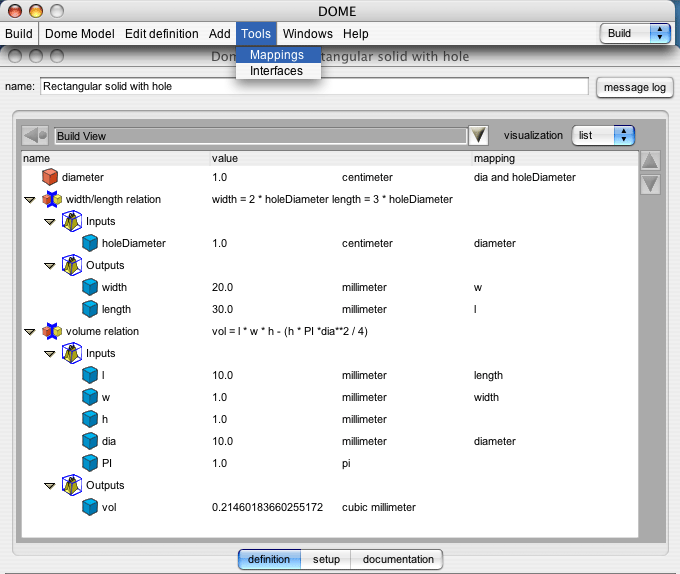The height and width of the screenshot is (574, 680).
Task: Select Mappings from the Tools menu
Action: tap(278, 55)
